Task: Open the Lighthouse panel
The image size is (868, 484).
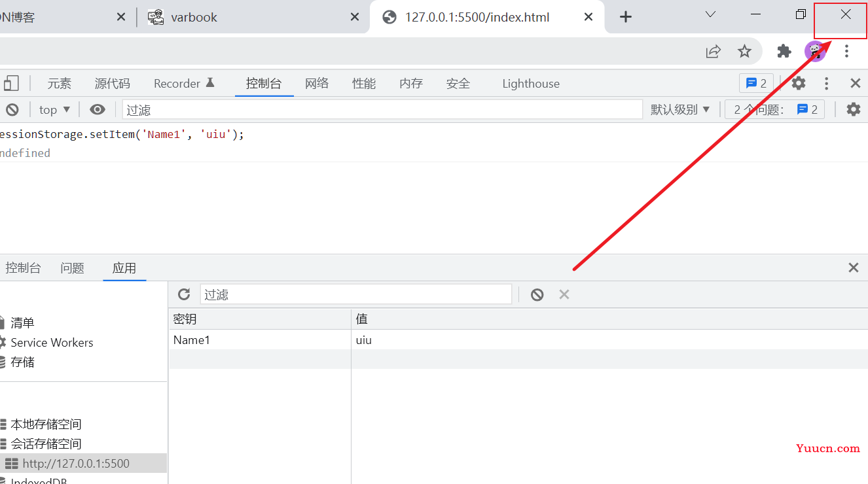Action: (x=531, y=84)
